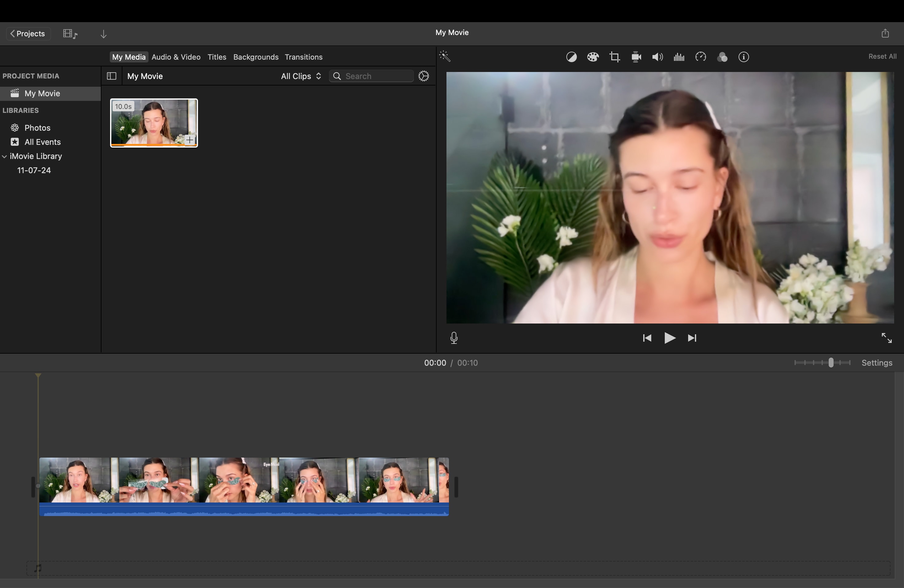Image resolution: width=904 pixels, height=588 pixels.
Task: Collapse the iMovie Library tree
Action: coord(5,157)
